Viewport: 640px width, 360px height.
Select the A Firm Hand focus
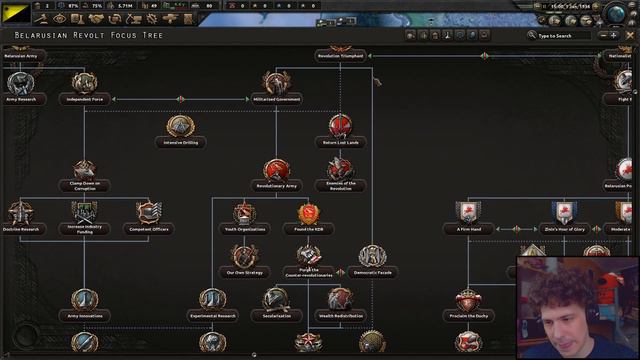click(468, 218)
